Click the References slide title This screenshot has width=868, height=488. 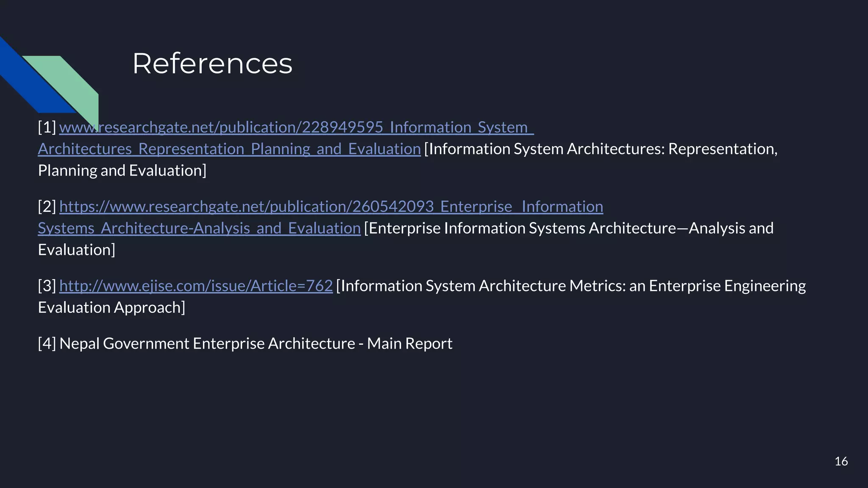coord(212,64)
